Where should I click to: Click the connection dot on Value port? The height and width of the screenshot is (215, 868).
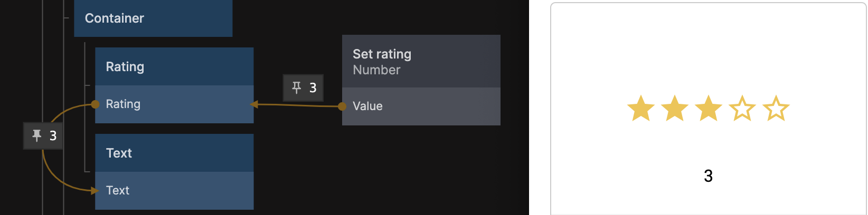342,106
